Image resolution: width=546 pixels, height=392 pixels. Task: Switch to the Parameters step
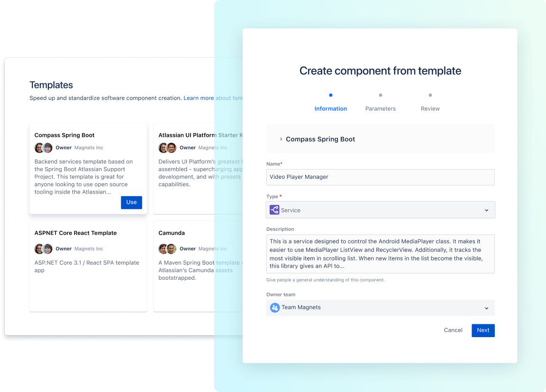380,108
